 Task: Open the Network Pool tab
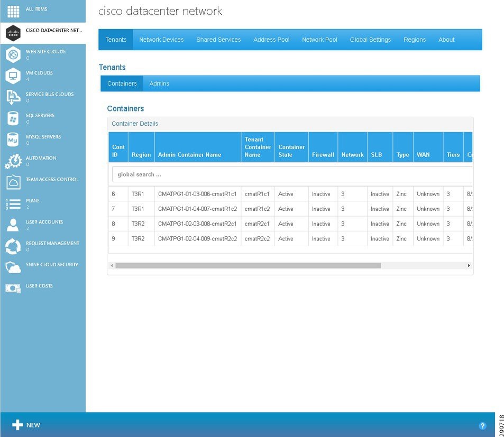319,40
